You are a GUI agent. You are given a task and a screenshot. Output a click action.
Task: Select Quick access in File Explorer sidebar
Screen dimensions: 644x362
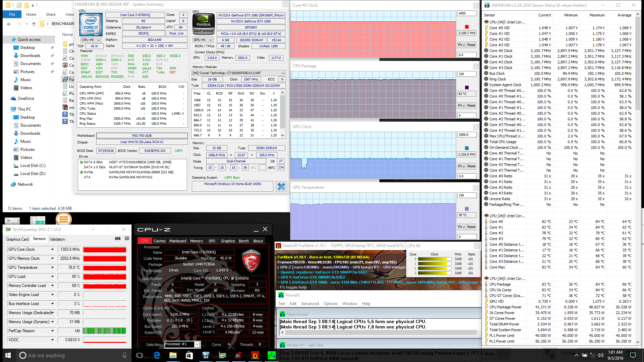pyautogui.click(x=29, y=40)
